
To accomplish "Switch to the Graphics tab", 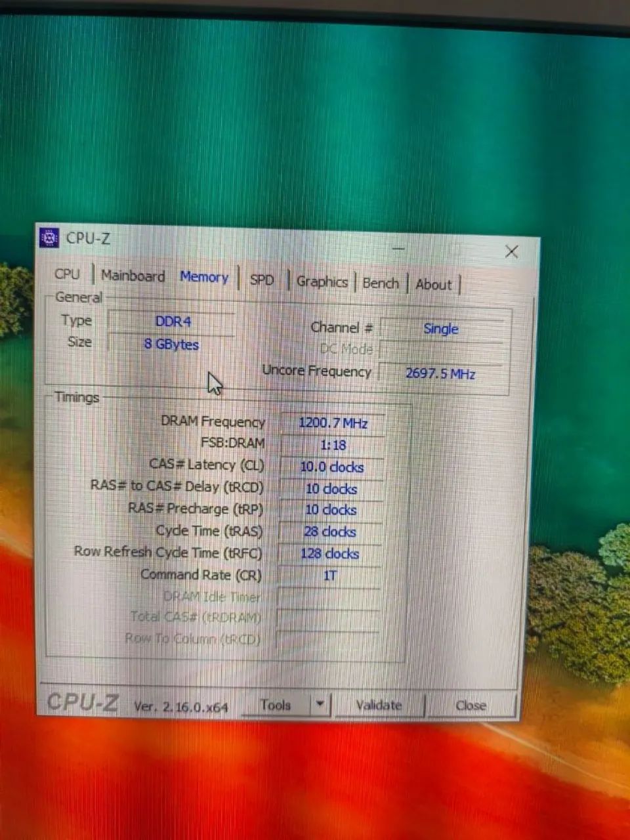I will [322, 282].
